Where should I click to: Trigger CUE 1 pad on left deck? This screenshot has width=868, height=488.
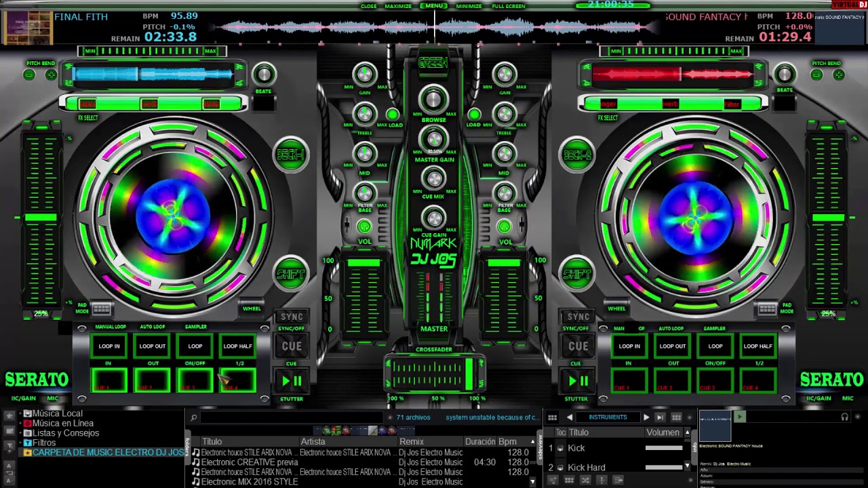click(109, 380)
